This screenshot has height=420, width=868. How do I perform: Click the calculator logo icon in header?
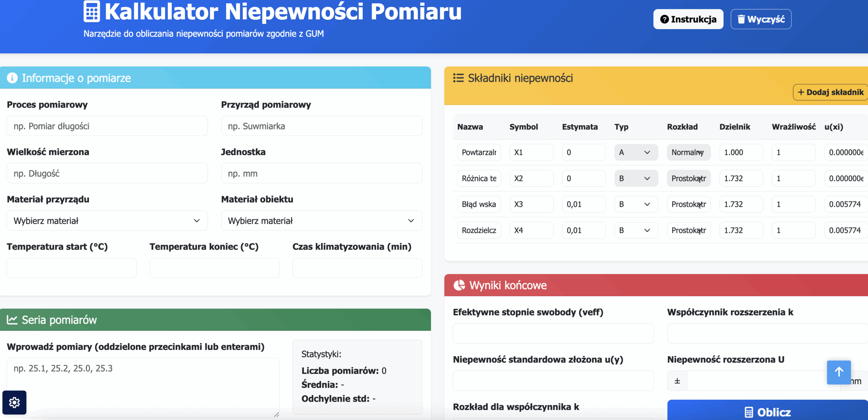tap(92, 12)
